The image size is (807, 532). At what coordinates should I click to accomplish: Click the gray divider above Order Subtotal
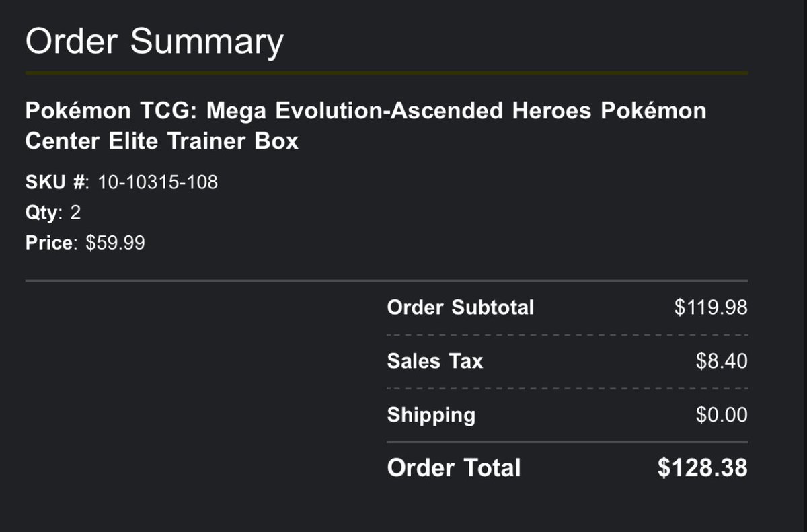tap(387, 280)
